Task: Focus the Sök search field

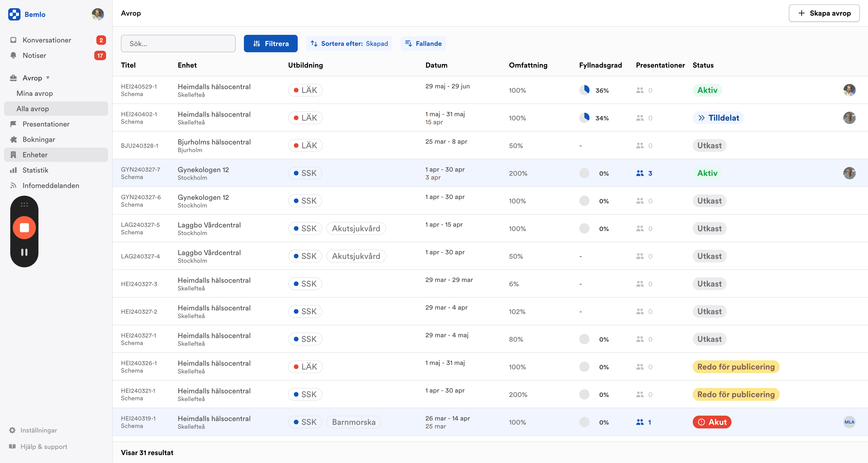Action: click(178, 44)
